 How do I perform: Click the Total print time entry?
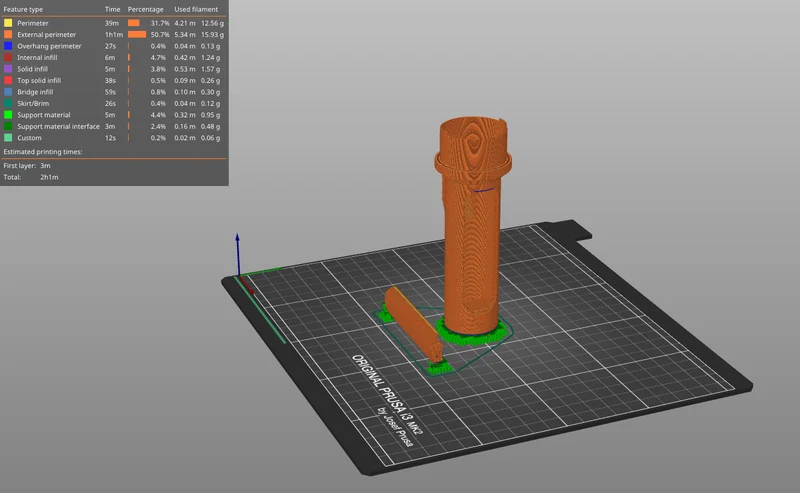pyautogui.click(x=31, y=177)
